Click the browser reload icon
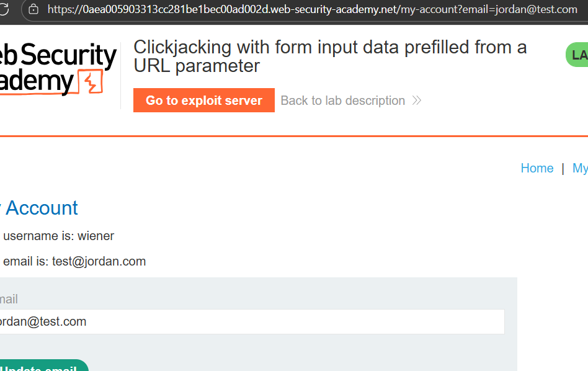The image size is (588, 371). (x=4, y=9)
